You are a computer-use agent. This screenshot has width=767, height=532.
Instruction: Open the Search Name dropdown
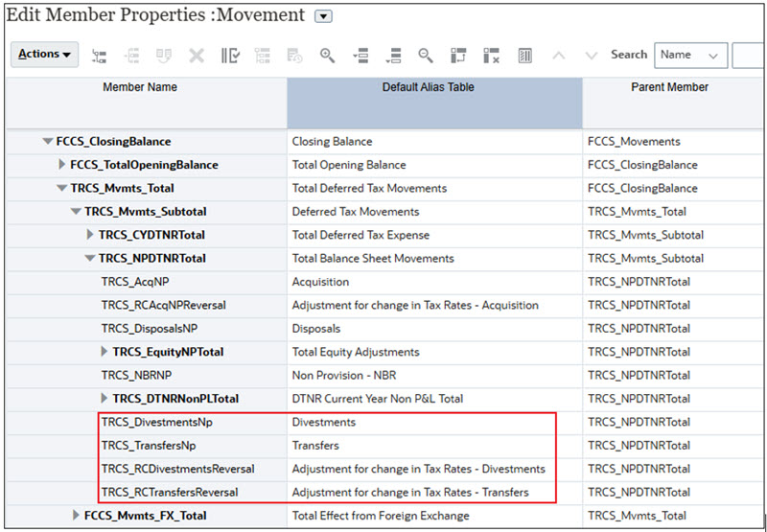point(690,56)
